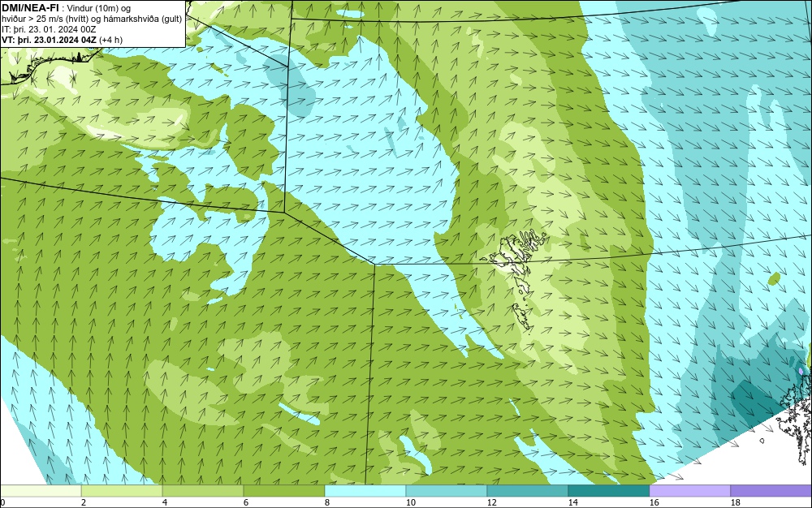Click the 18+ m/s purple legend swatch
The height and width of the screenshot is (508, 812).
tap(771, 490)
